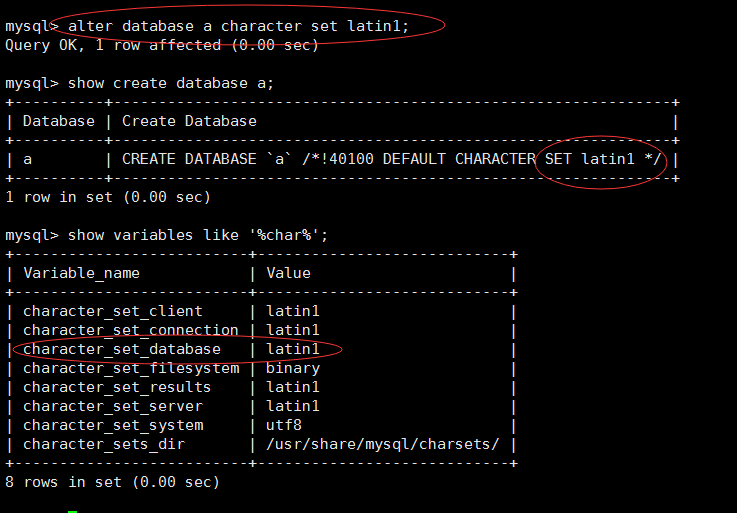The image size is (737, 513).
Task: Click 'character_set_results' variable name
Action: click(117, 387)
